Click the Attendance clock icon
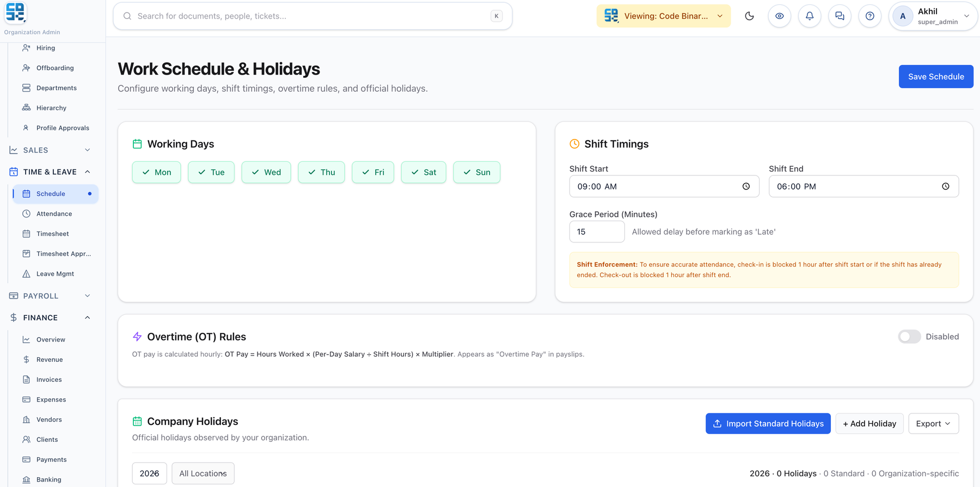The height and width of the screenshot is (487, 980). click(x=26, y=214)
